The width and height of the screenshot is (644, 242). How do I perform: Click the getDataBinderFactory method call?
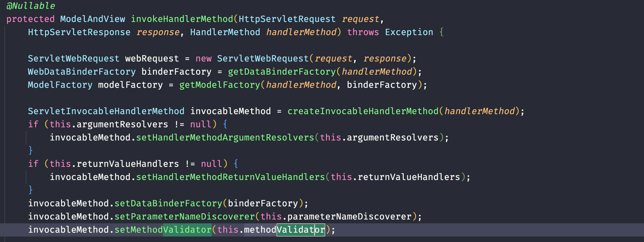(282, 72)
